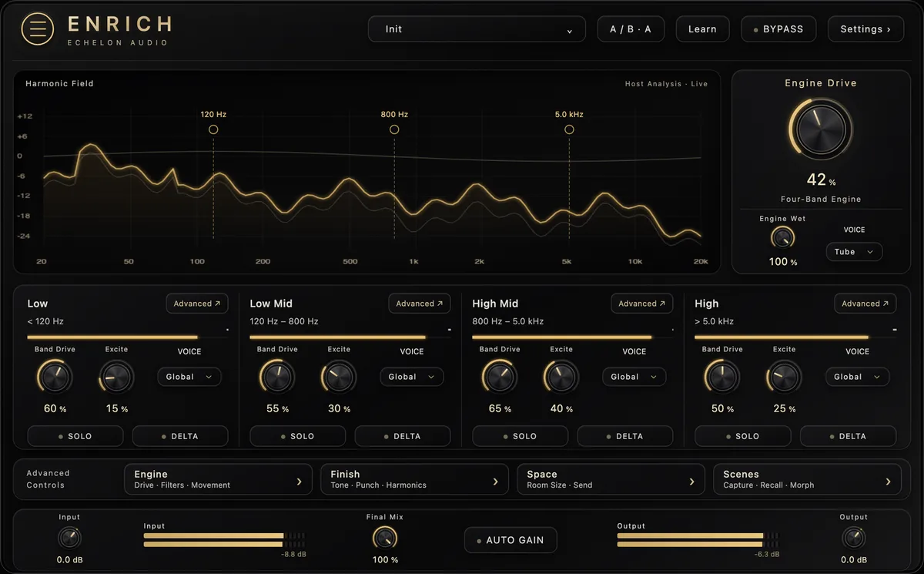Click the Four-Band Engine label
This screenshot has width=924, height=574.
[821, 200]
